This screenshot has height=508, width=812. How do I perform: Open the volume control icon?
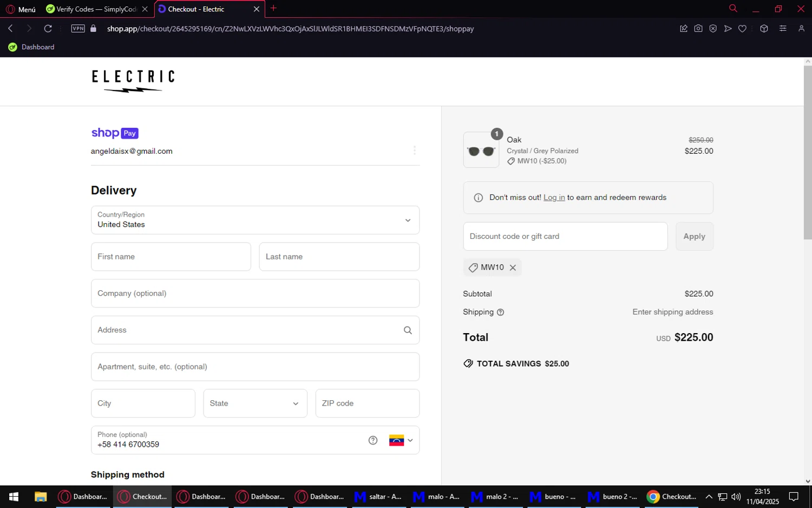point(736,497)
